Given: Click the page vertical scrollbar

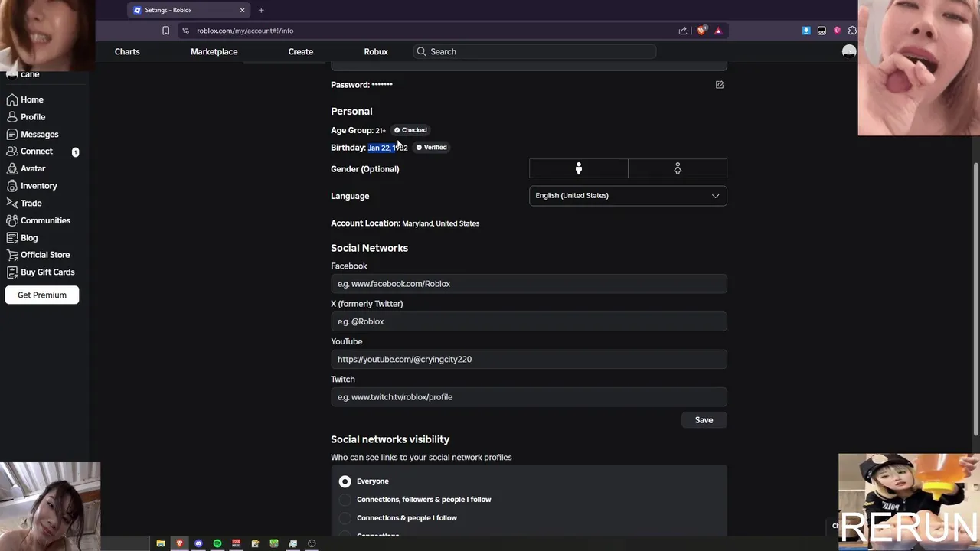Looking at the screenshot, I should click(975, 298).
